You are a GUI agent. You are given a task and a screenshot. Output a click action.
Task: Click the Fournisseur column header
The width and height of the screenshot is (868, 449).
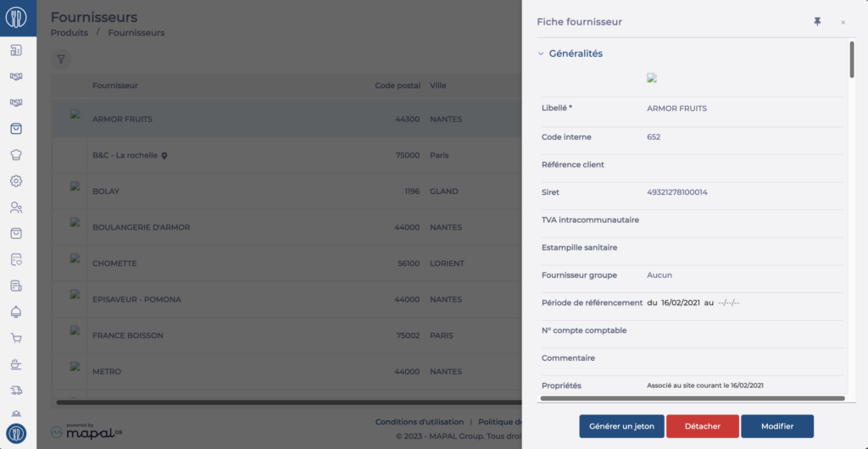click(115, 86)
